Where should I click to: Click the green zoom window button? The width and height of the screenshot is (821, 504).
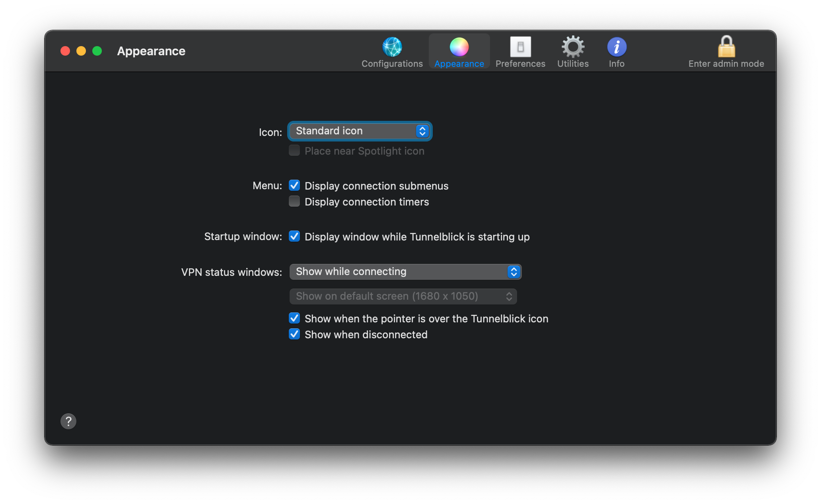point(97,51)
